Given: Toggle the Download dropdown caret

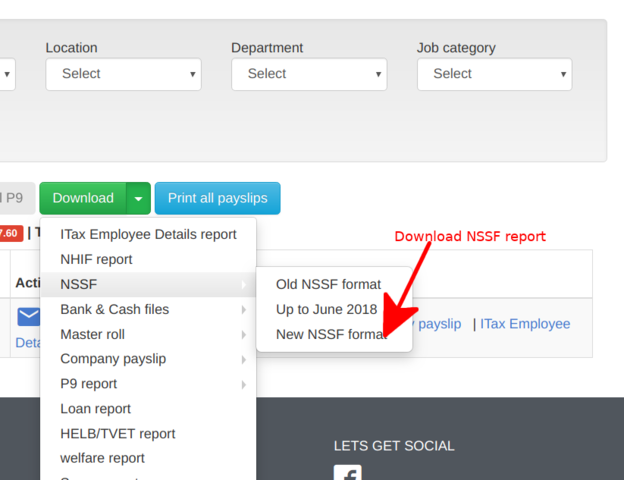Looking at the screenshot, I should 138,198.
